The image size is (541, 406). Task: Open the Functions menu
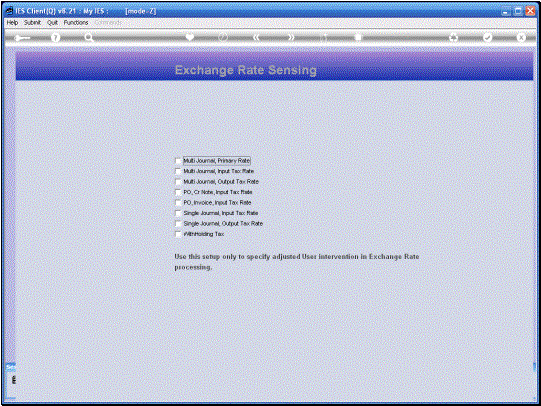(x=76, y=22)
